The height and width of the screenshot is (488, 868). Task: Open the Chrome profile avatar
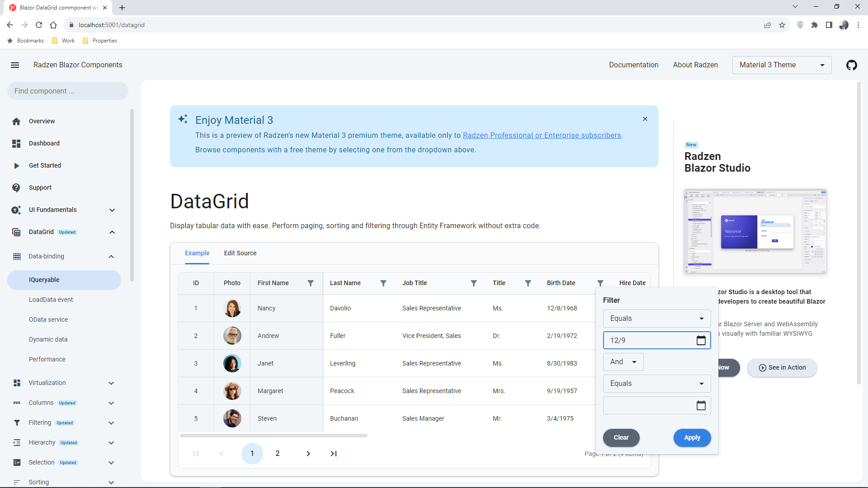pos(844,25)
